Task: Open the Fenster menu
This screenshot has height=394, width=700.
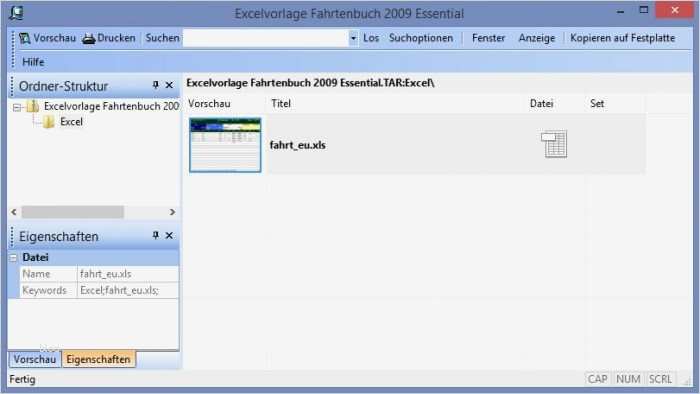Action: [488, 38]
